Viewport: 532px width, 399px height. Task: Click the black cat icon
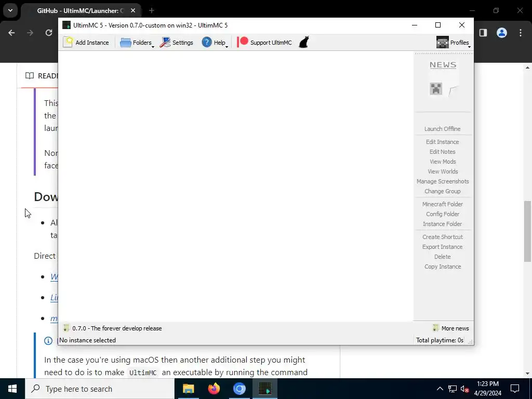tap(303, 42)
